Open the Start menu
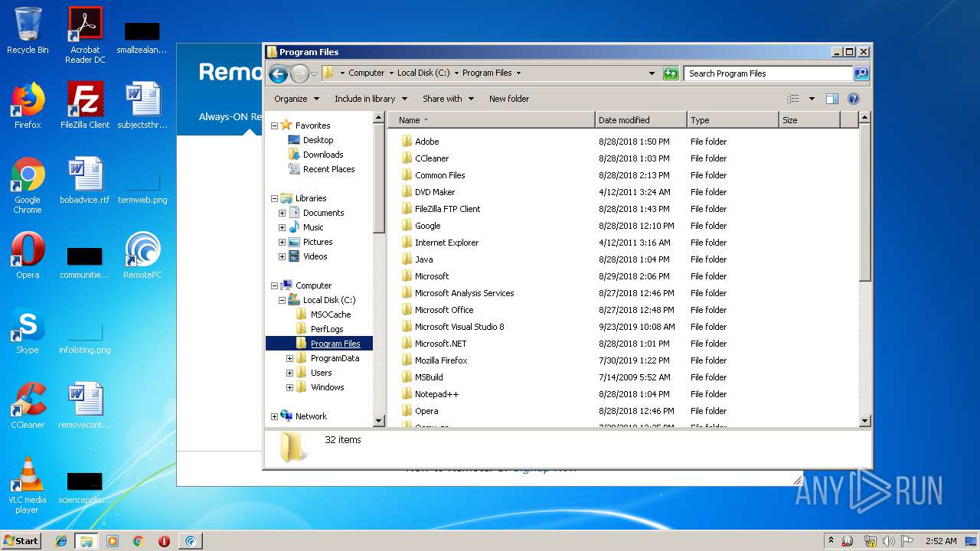Viewport: 980px width, 551px height. (21, 541)
